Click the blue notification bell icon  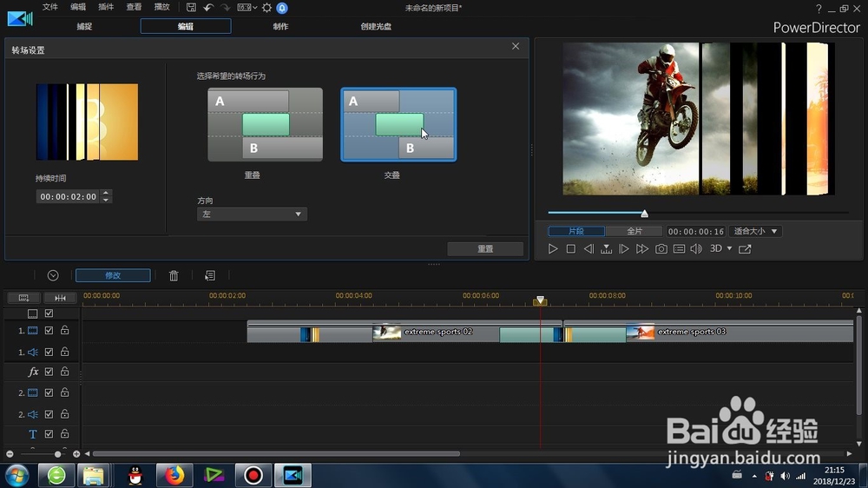pos(282,8)
